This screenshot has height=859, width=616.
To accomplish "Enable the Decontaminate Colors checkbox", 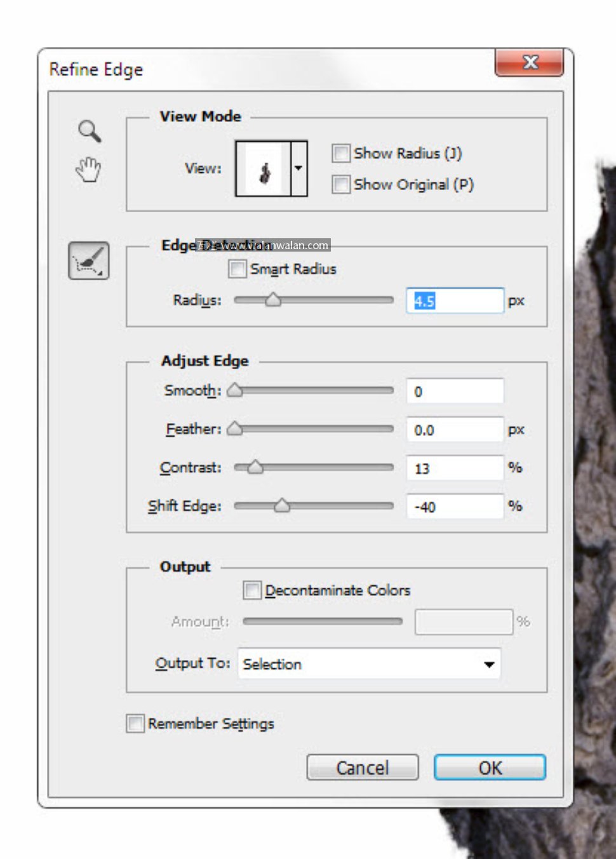I will click(252, 590).
